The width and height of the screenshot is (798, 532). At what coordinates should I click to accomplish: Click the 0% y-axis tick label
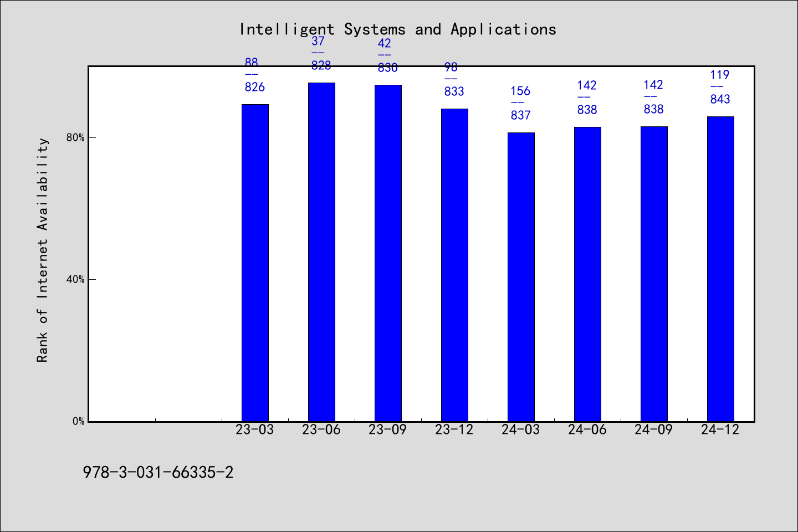(x=79, y=421)
